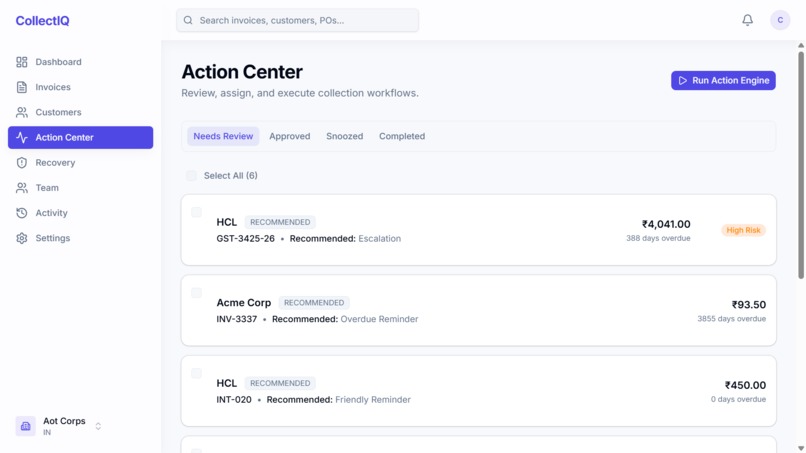The image size is (806, 453).
Task: Click the Settings gear icon
Action: point(22,238)
